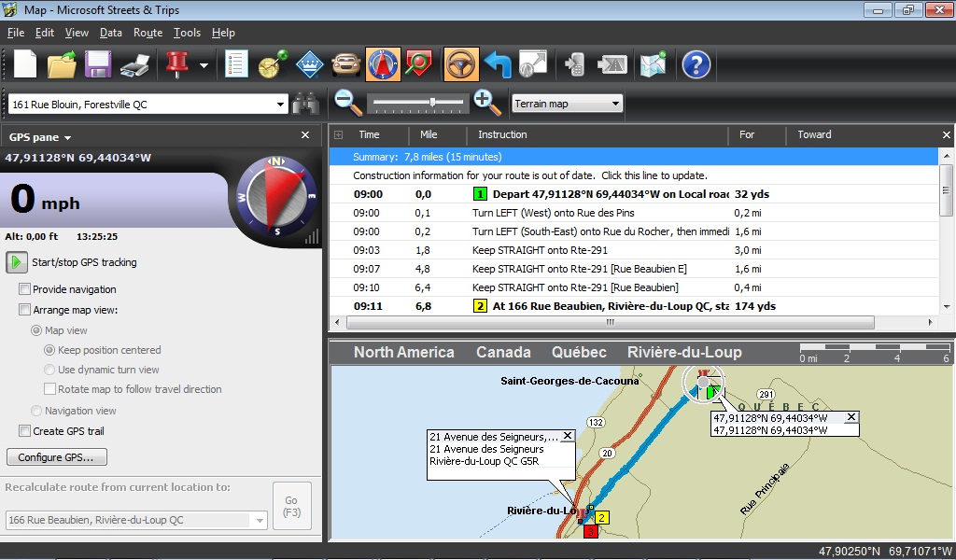Click the find nearby places magnifier icon
Viewport: 956px width, 560px height.
(x=419, y=64)
